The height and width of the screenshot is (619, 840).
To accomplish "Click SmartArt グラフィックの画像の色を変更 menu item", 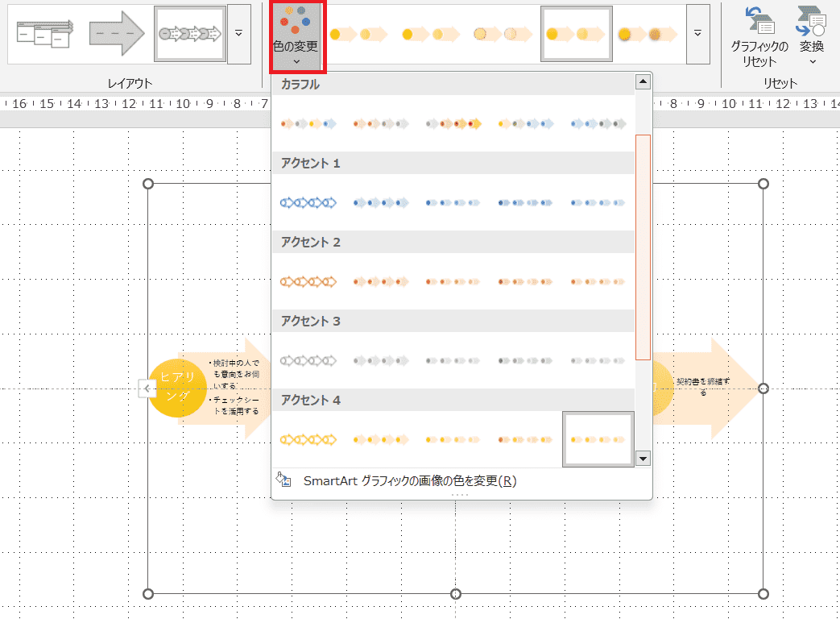I will pos(409,481).
